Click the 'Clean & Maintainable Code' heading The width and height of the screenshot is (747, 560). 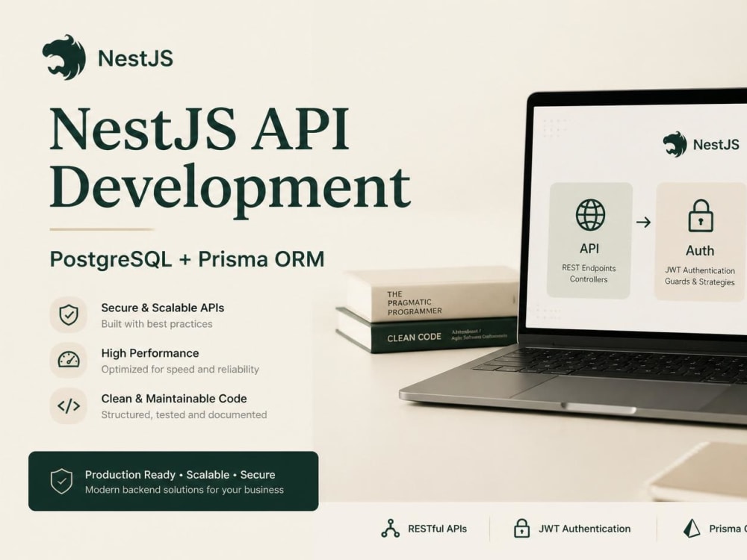(174, 399)
